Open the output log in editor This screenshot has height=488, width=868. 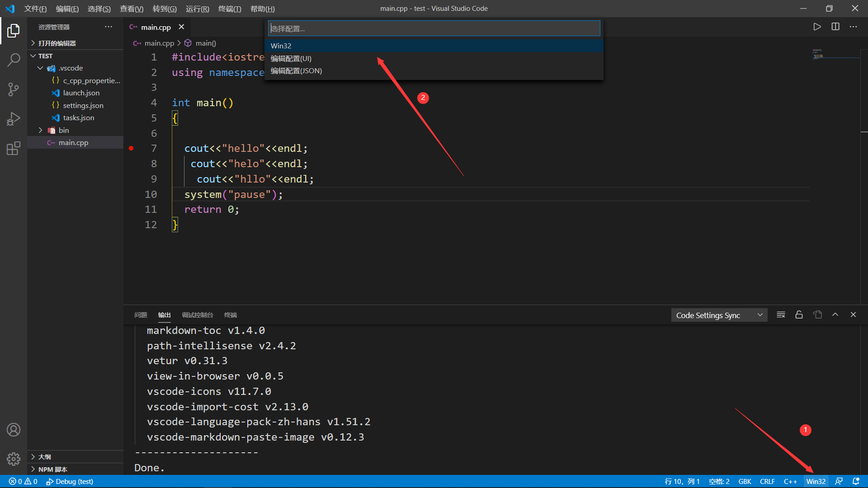pos(817,315)
